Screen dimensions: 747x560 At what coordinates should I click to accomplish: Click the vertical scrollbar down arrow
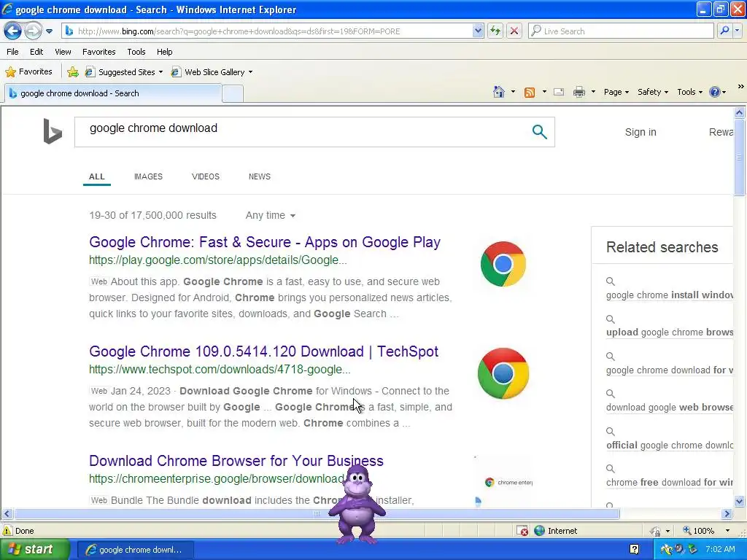click(740, 501)
